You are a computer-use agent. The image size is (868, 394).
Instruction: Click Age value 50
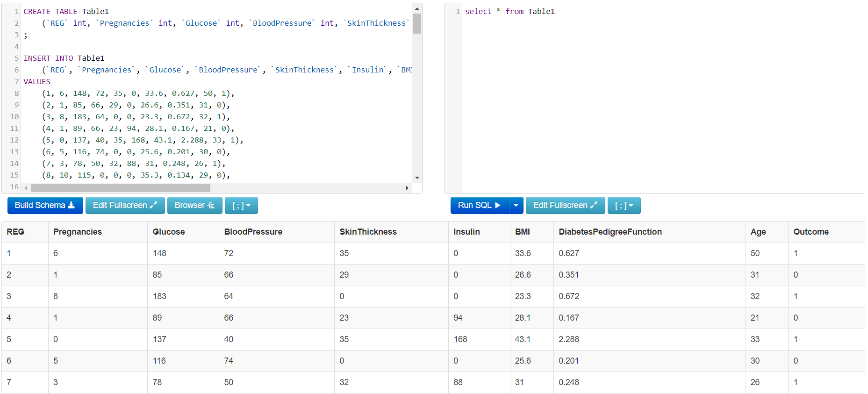(x=755, y=253)
